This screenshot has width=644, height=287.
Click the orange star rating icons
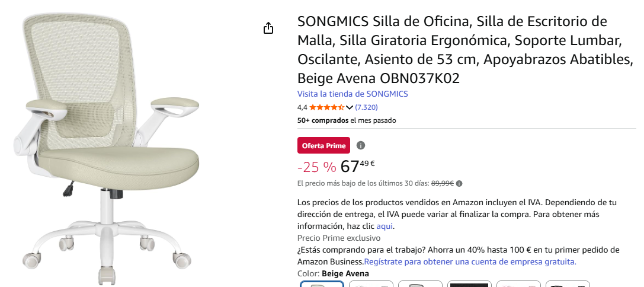pos(326,107)
